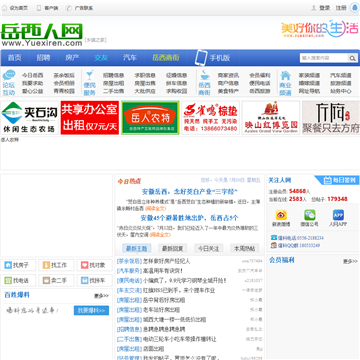Open post 怎样做好房产经纪人
The height and width of the screenshot is (360, 360).
pyautogui.click(x=166, y=261)
